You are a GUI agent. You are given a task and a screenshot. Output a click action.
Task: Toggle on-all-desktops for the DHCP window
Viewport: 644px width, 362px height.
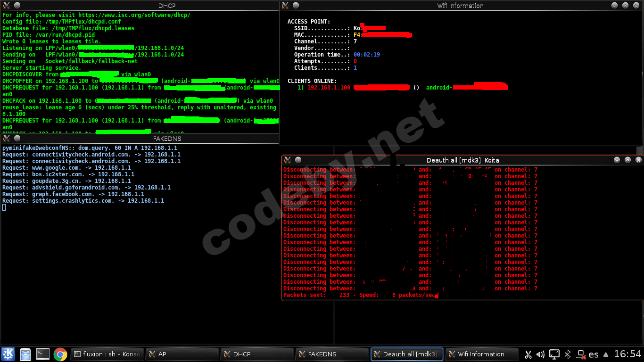click(x=17, y=5)
